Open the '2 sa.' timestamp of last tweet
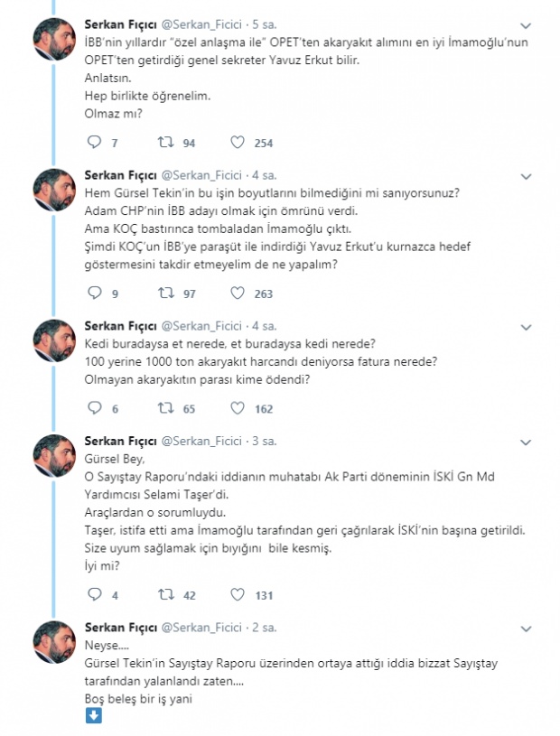560x736 pixels. [x=264, y=626]
